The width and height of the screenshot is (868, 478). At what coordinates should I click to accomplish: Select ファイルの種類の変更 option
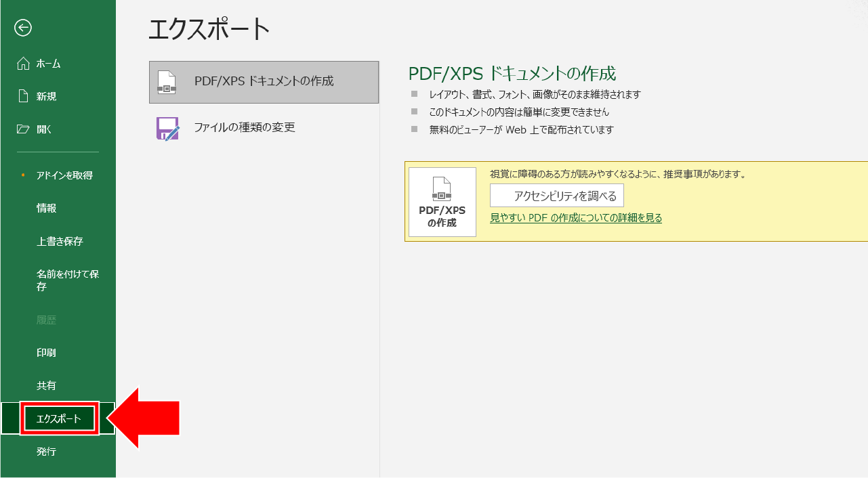point(264,128)
